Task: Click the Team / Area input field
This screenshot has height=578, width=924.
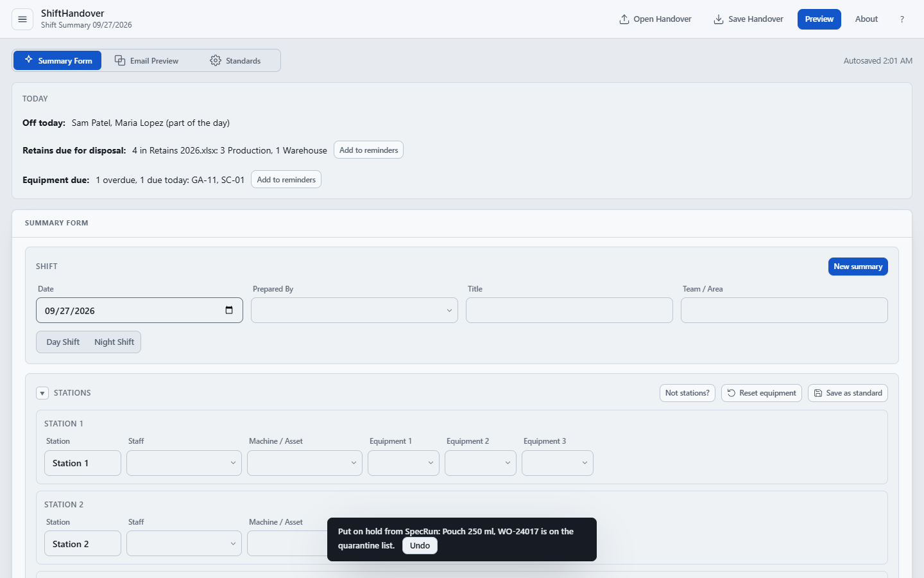Action: pos(784,310)
